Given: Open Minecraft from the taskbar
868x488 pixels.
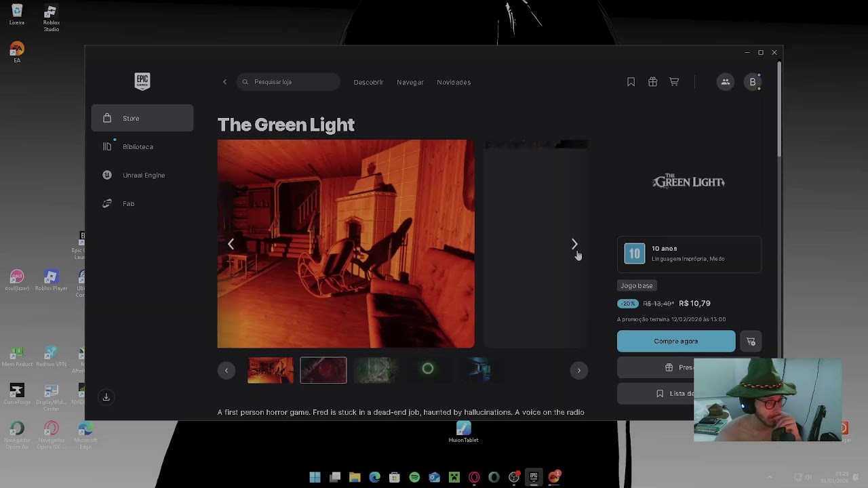Looking at the screenshot, I should coord(454,477).
